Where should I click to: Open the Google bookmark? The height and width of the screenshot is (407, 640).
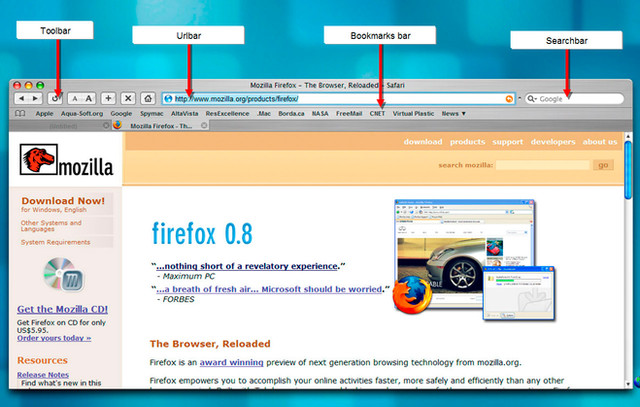(121, 113)
